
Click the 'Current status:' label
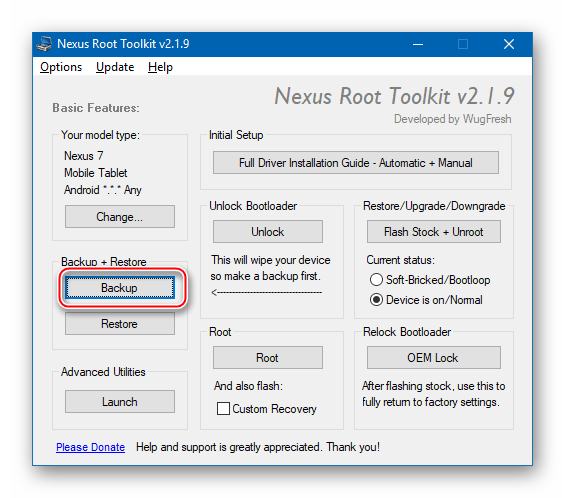coord(401,260)
